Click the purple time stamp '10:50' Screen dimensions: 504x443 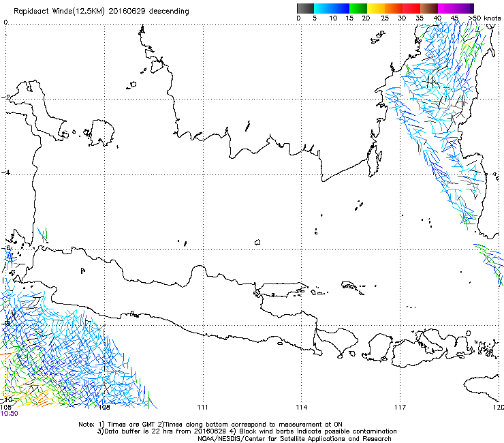click(x=10, y=414)
